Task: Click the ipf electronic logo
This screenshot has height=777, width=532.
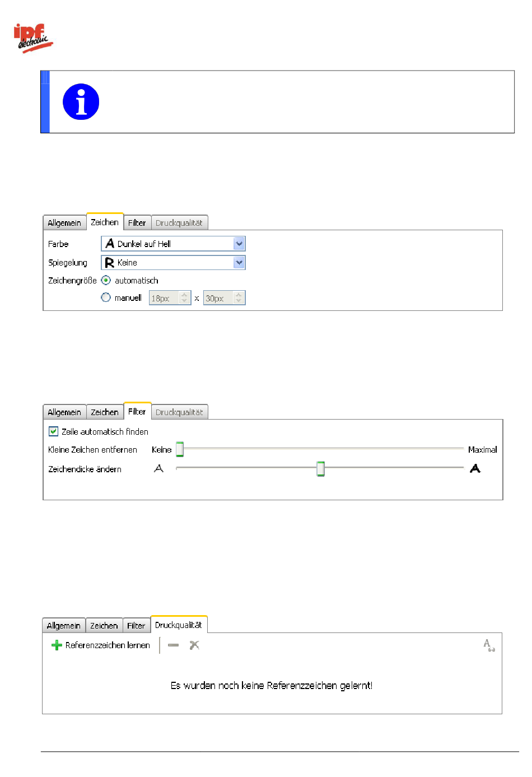Action: tap(32, 38)
